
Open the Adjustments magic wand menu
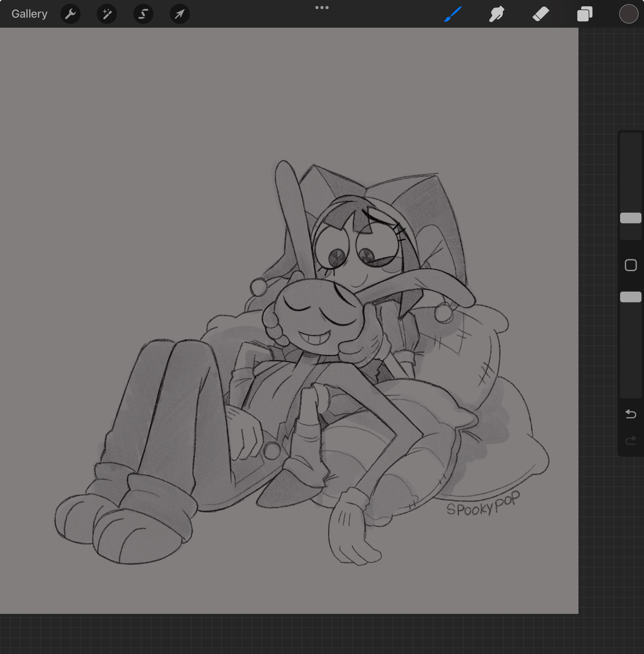[107, 14]
